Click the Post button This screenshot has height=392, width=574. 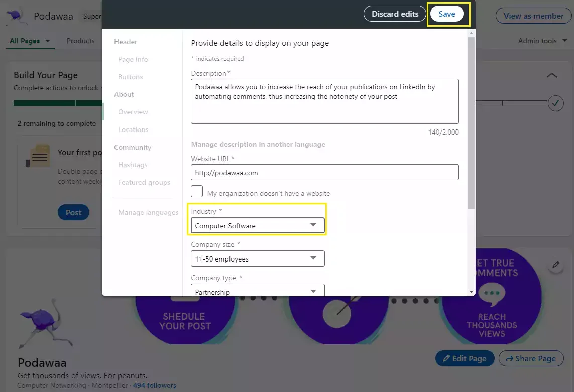pyautogui.click(x=74, y=212)
